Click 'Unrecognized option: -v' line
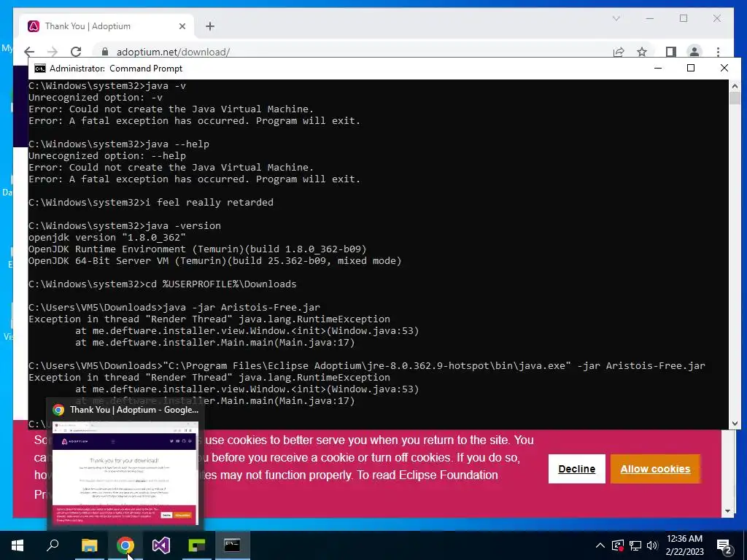747x560 pixels. pyautogui.click(x=96, y=97)
